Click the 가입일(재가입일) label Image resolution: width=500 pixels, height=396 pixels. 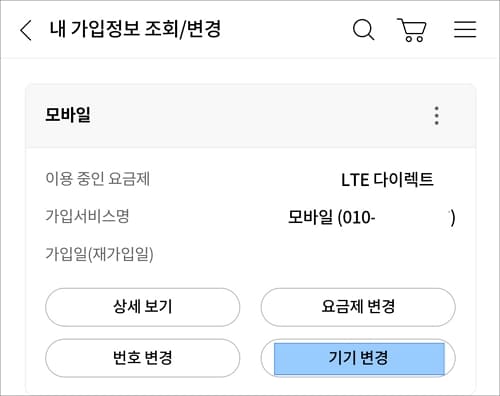point(99,254)
